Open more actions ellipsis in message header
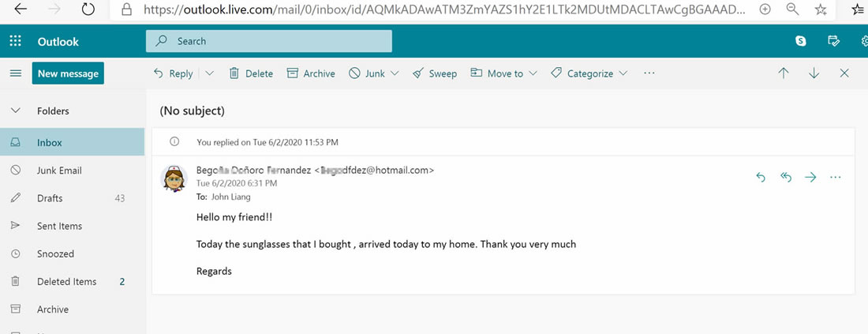 click(836, 177)
